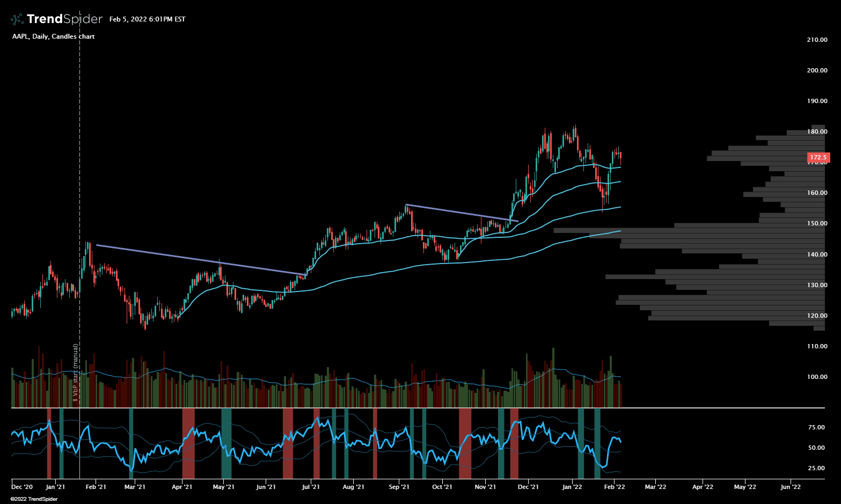Image resolution: width=841 pixels, height=504 pixels.
Task: Select the purple trendline spanning Sep–Nov '21
Action: (x=462, y=213)
